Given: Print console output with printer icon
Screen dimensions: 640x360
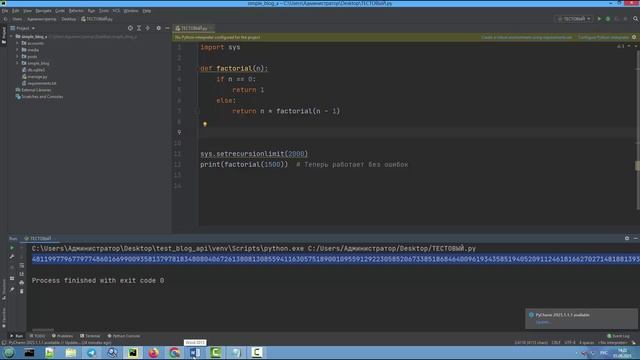Looking at the screenshot, I should [22, 282].
